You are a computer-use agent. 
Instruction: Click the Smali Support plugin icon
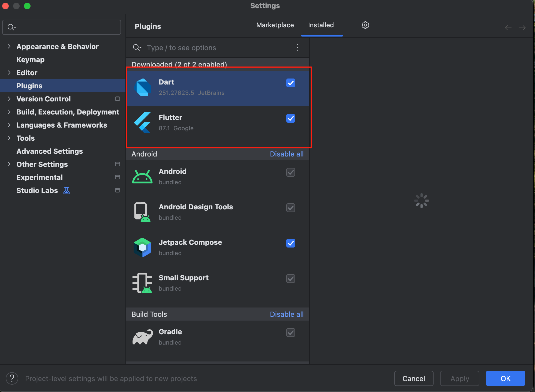(x=143, y=283)
